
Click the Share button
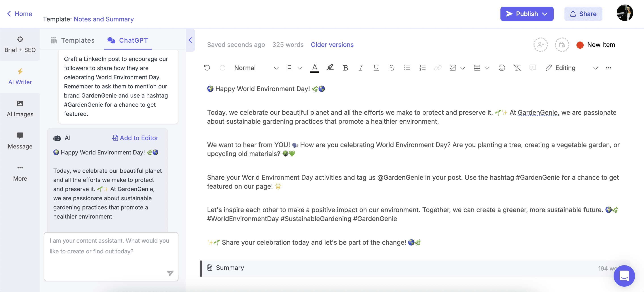pos(583,14)
